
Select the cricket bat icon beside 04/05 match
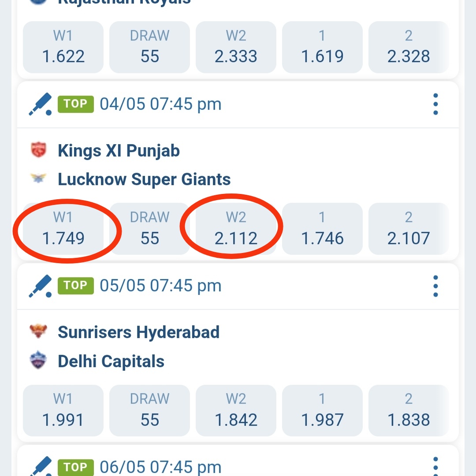pos(40,104)
